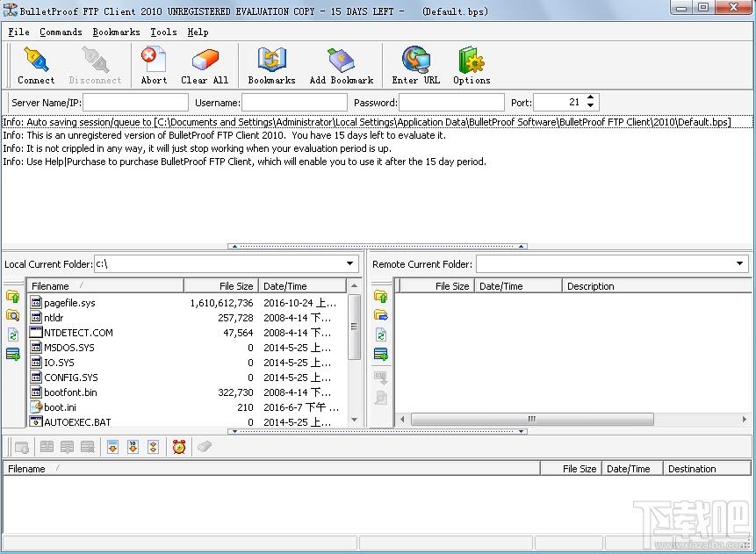Viewport: 756px width, 554px height.
Task: Go up one local folder level
Action: coord(13,296)
